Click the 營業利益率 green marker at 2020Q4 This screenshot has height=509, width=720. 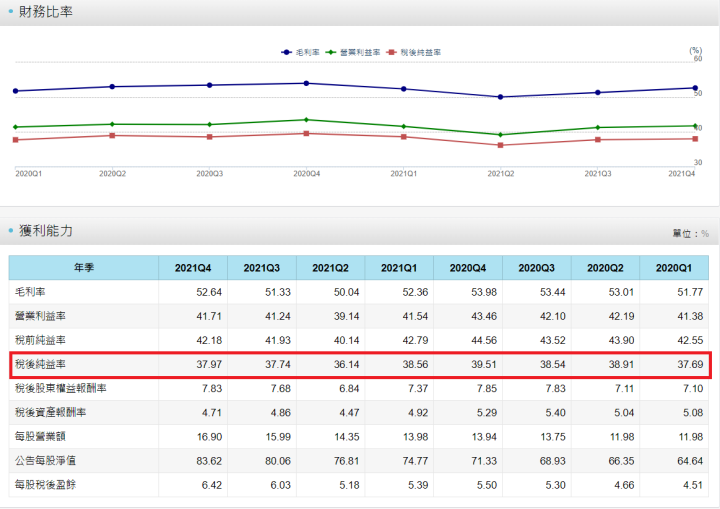pyautogui.click(x=306, y=120)
